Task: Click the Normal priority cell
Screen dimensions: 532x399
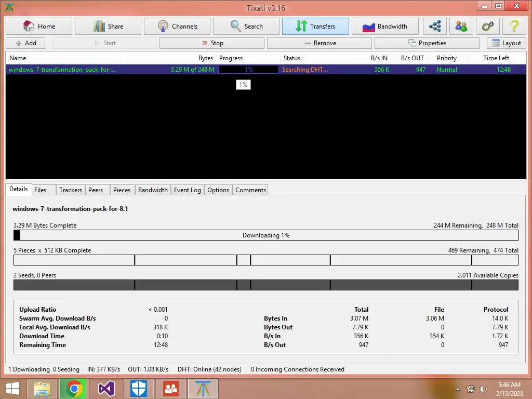Action: [x=446, y=70]
